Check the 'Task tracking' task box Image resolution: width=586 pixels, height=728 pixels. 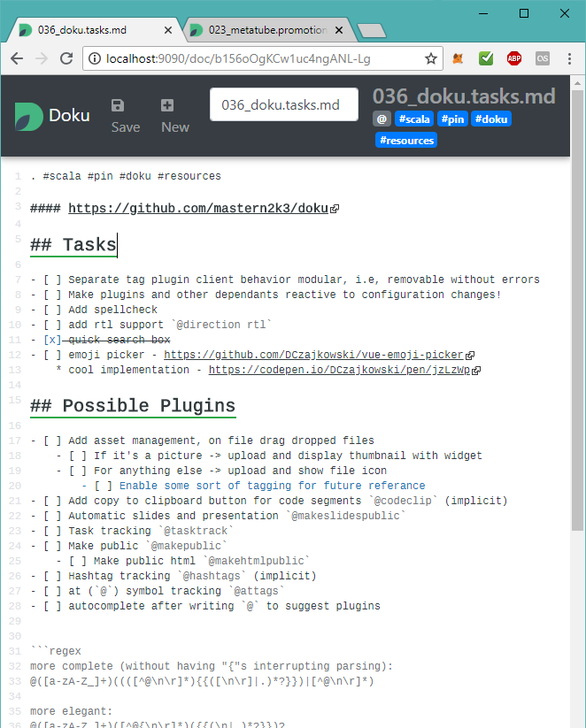pos(52,531)
